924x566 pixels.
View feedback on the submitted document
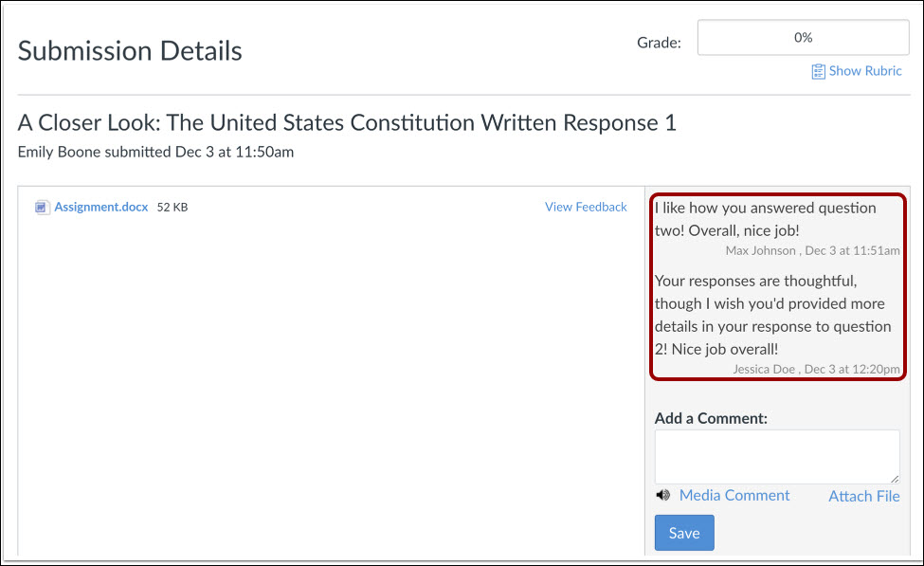pyautogui.click(x=586, y=207)
